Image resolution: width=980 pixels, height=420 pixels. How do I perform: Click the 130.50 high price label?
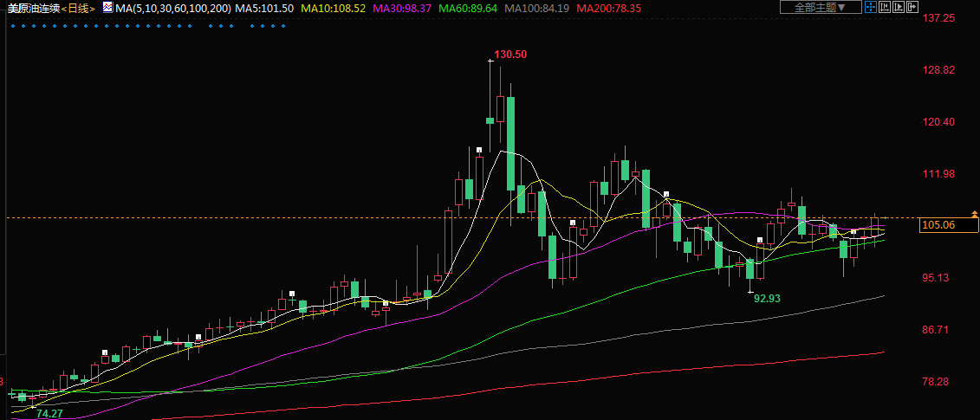[510, 55]
